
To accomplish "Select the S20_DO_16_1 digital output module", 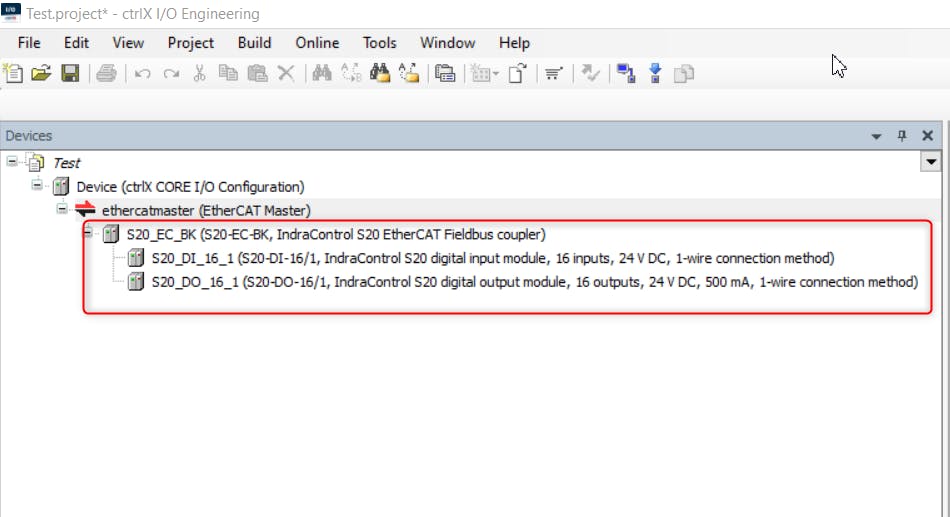I will click(534, 282).
